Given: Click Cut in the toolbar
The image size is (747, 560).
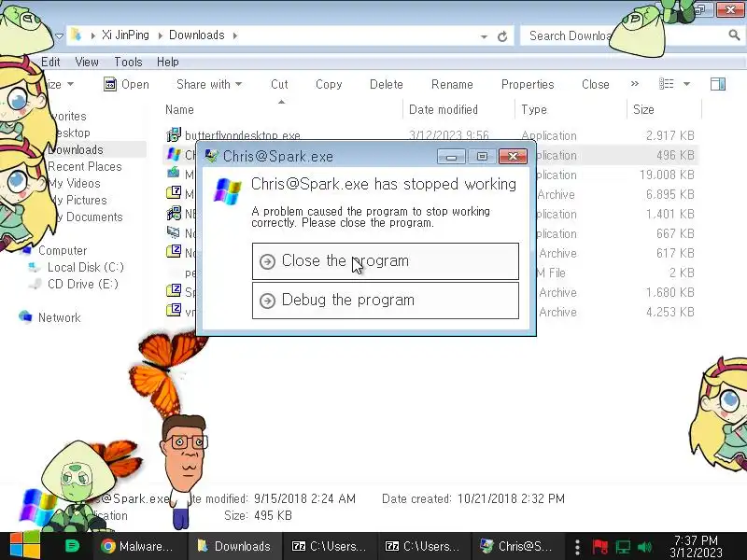Looking at the screenshot, I should (x=279, y=84).
